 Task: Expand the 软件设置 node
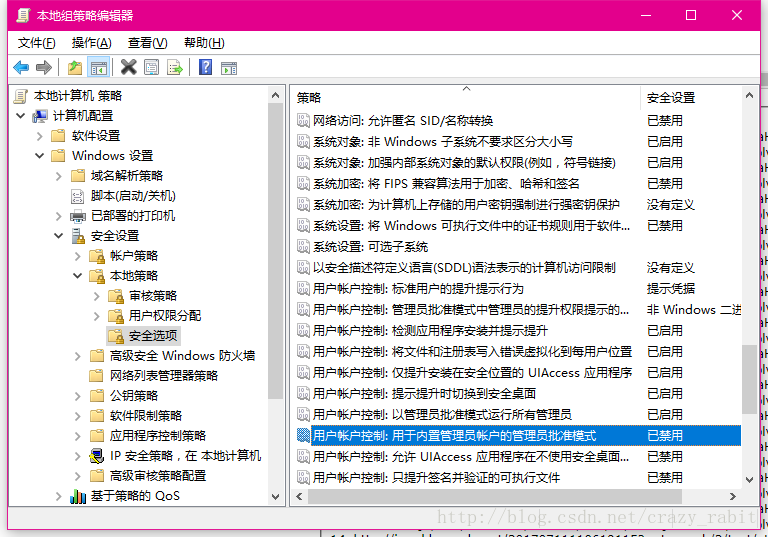40,136
